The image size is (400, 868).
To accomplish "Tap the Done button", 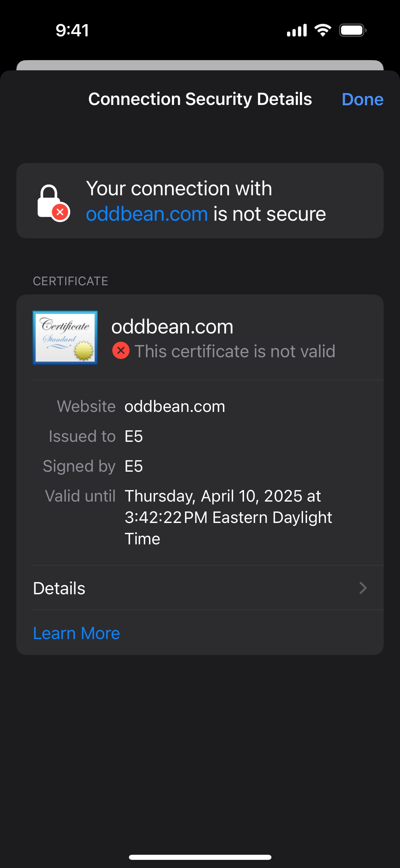I will [362, 100].
